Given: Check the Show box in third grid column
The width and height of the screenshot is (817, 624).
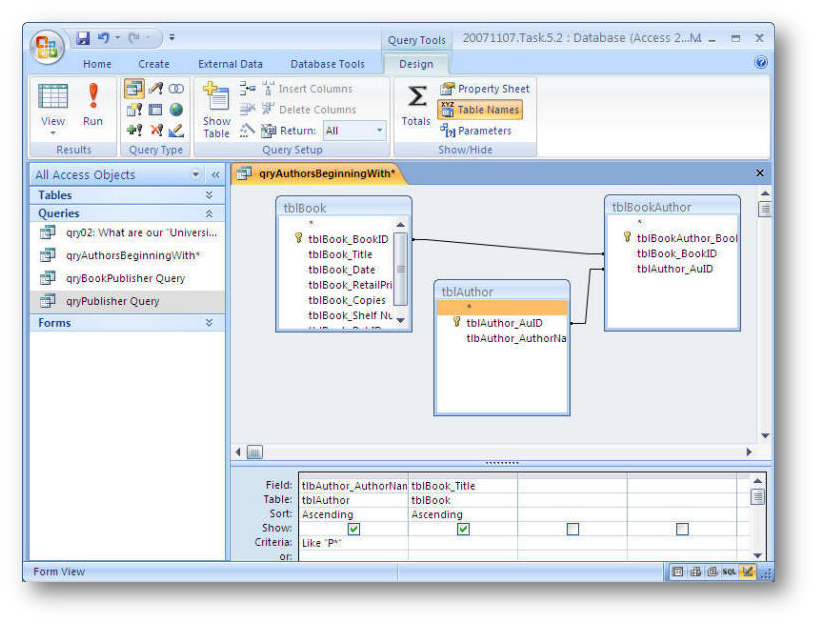Looking at the screenshot, I should [x=572, y=529].
